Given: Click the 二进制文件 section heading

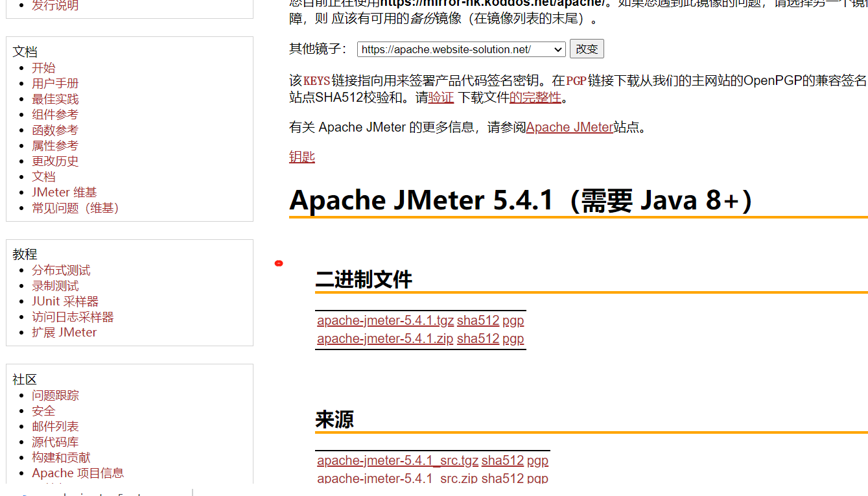Looking at the screenshot, I should 364,279.
